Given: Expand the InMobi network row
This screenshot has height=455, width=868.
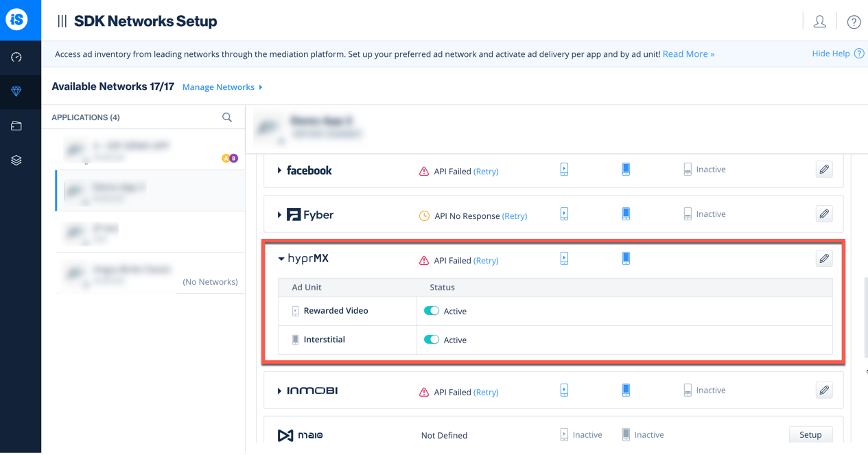Looking at the screenshot, I should pyautogui.click(x=279, y=391).
